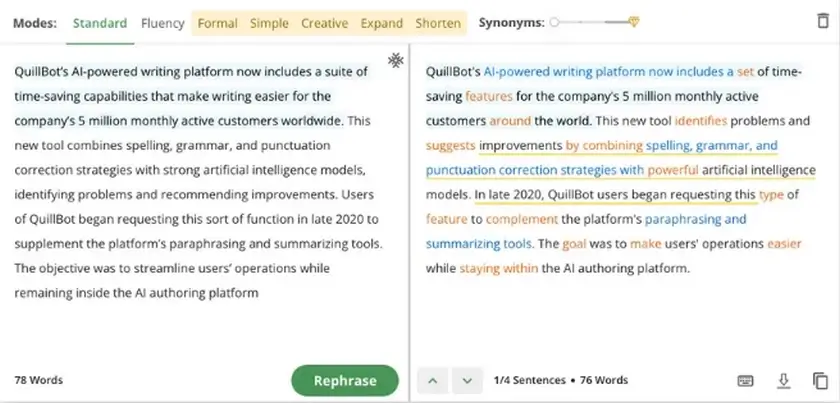Viewport: 840px width, 403px height.
Task: Click the snowflake freeze words icon
Action: [396, 61]
